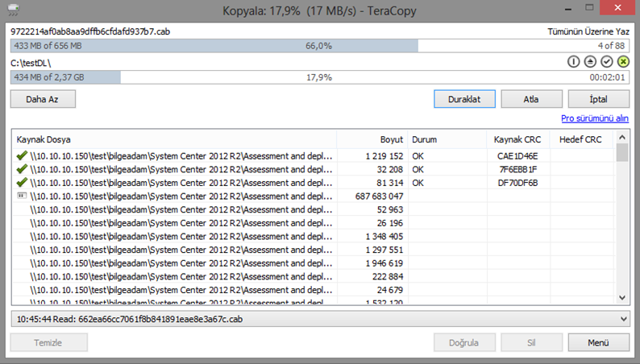Click green checkmark on the 1 219 152 row

coord(22,155)
